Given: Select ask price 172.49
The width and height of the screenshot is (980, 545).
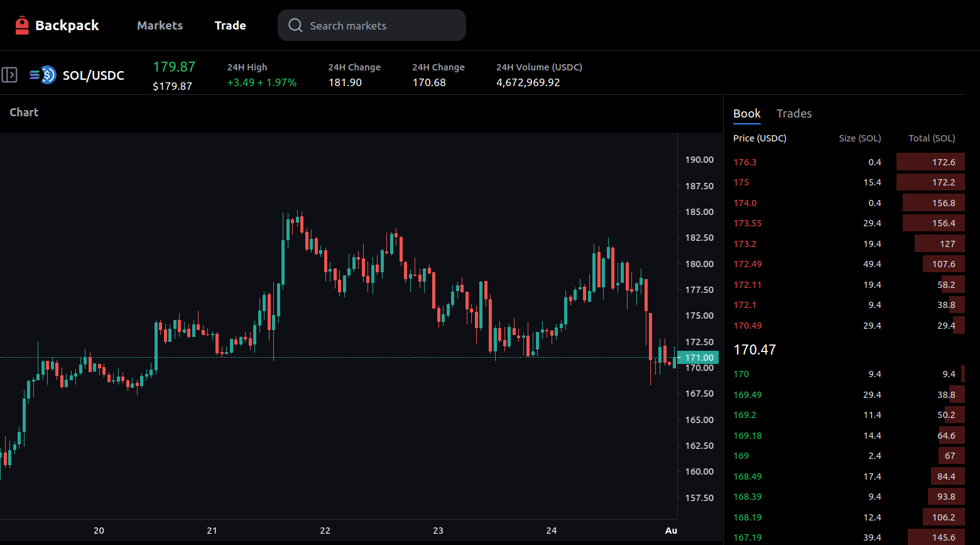Looking at the screenshot, I should pos(748,264).
